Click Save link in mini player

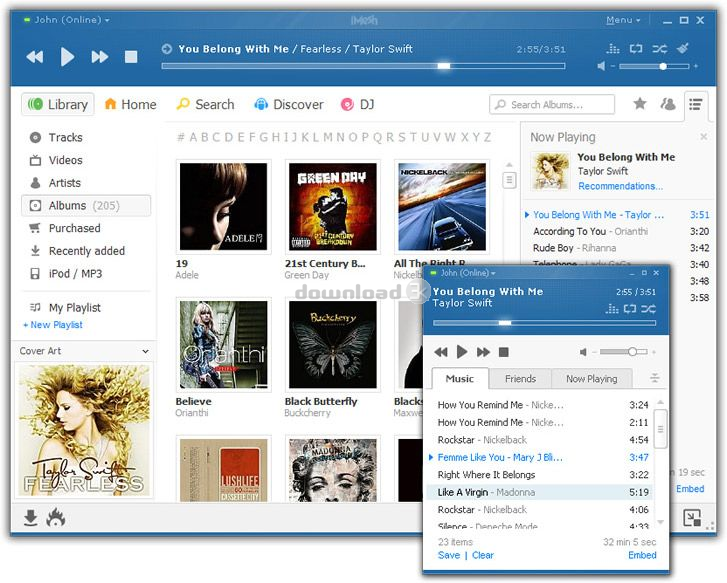coord(449,555)
